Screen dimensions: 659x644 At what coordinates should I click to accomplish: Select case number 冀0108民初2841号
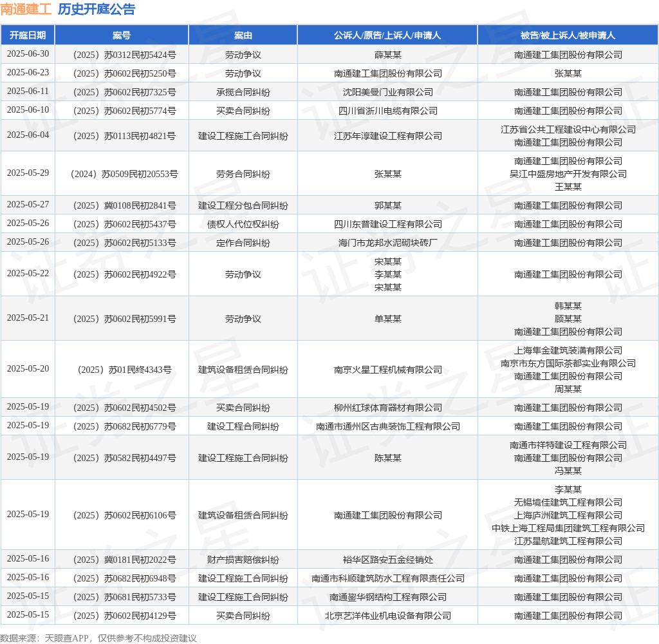coord(124,205)
